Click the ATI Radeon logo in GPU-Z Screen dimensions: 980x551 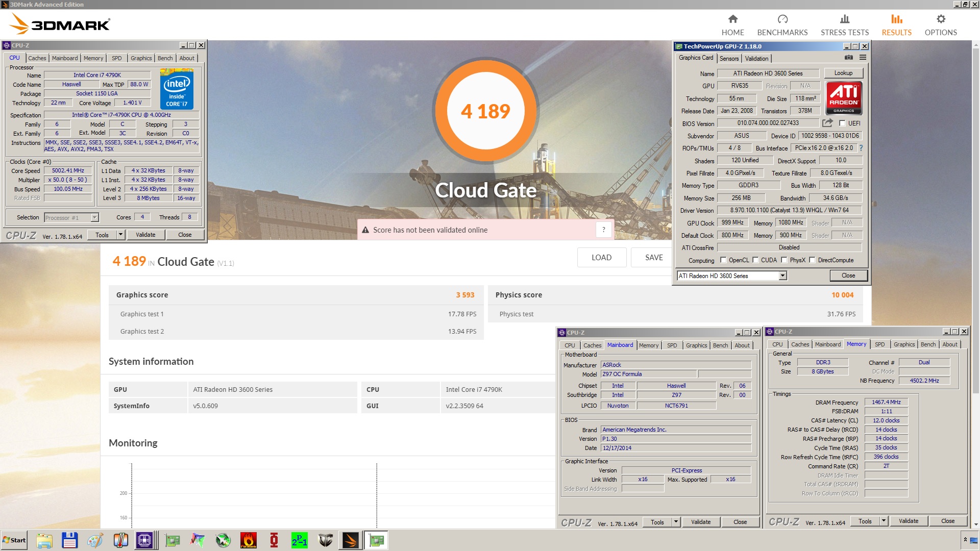(x=844, y=97)
